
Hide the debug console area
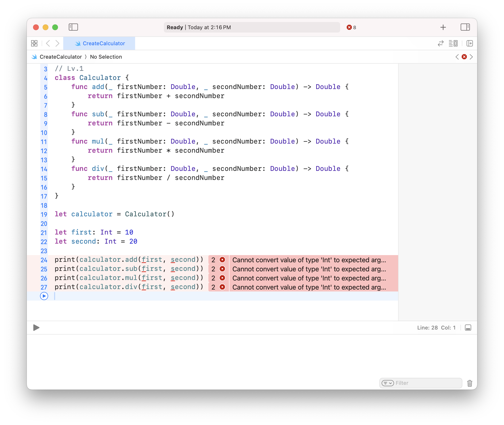(468, 328)
